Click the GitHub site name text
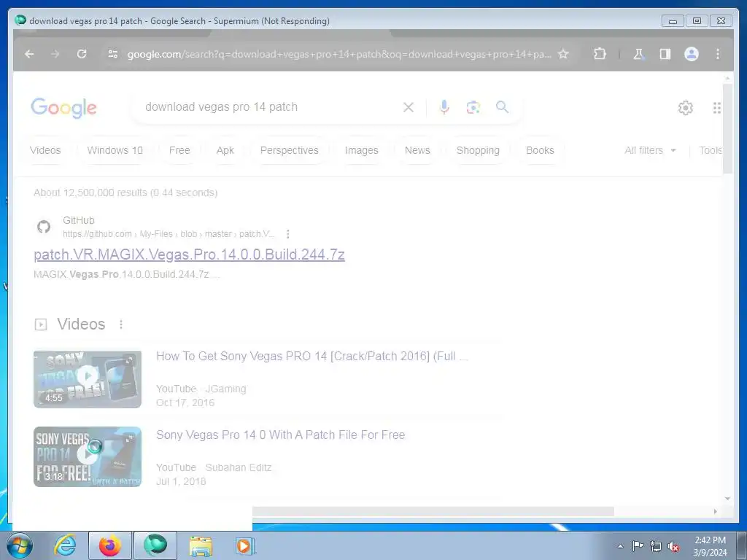The height and width of the screenshot is (560, 747). click(x=79, y=220)
